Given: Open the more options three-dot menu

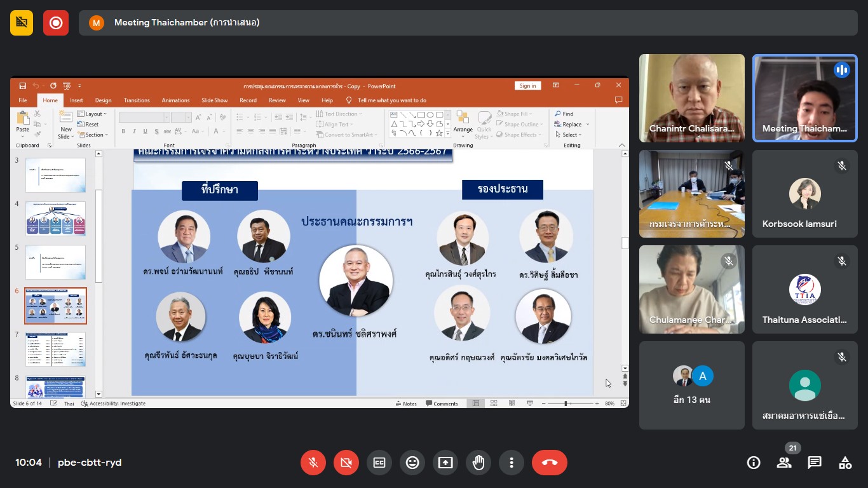Looking at the screenshot, I should [x=512, y=463].
